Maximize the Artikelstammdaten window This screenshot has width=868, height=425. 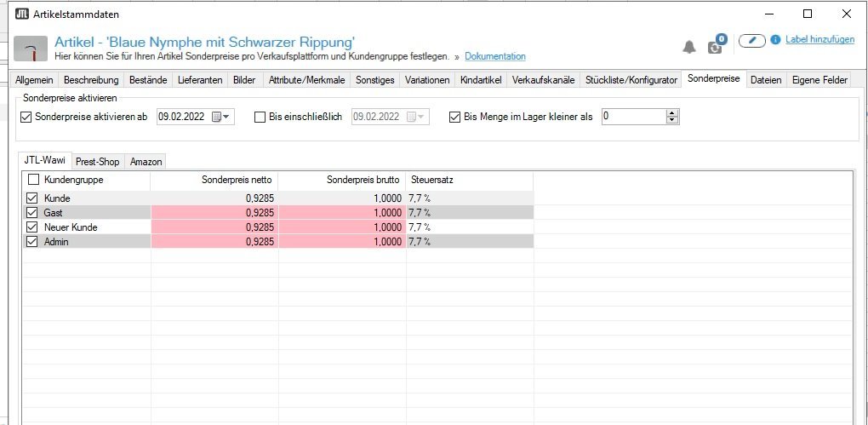pyautogui.click(x=808, y=14)
